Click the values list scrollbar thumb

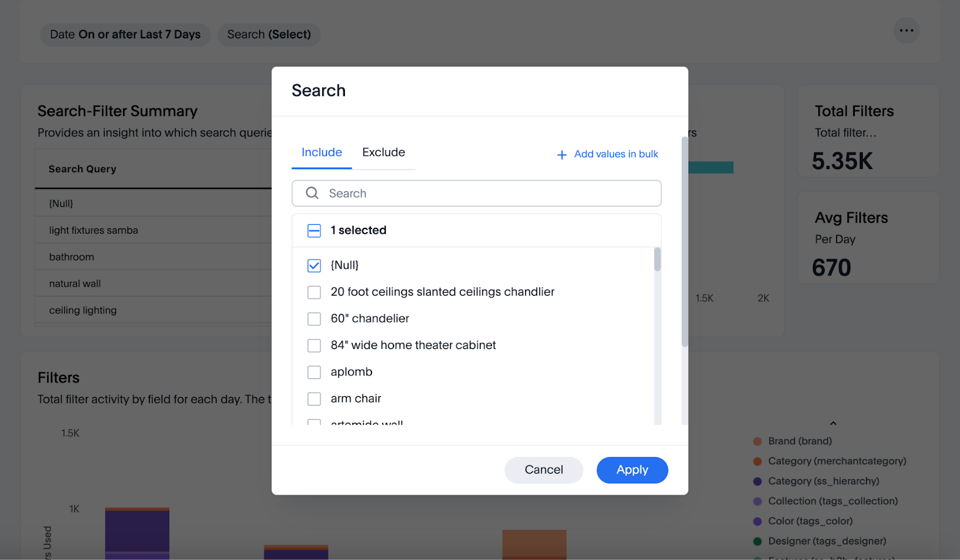(658, 260)
